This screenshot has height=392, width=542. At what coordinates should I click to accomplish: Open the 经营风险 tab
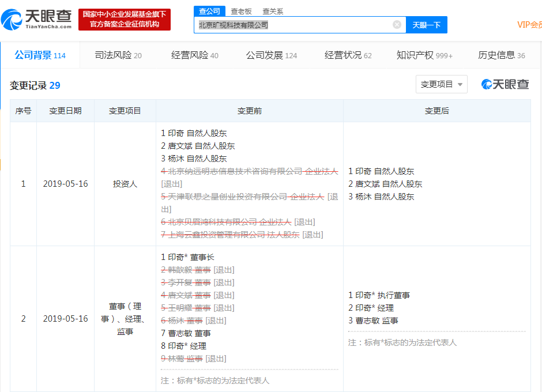[x=194, y=55]
